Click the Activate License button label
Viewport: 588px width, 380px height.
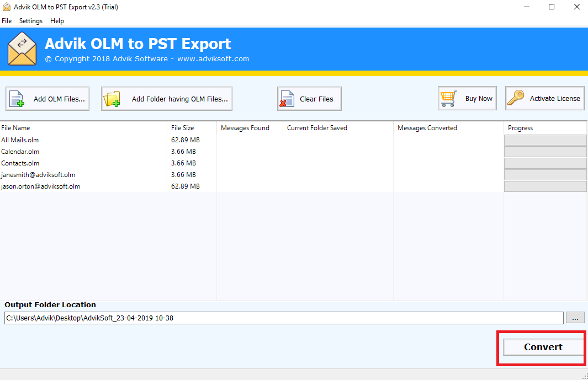[x=555, y=98]
